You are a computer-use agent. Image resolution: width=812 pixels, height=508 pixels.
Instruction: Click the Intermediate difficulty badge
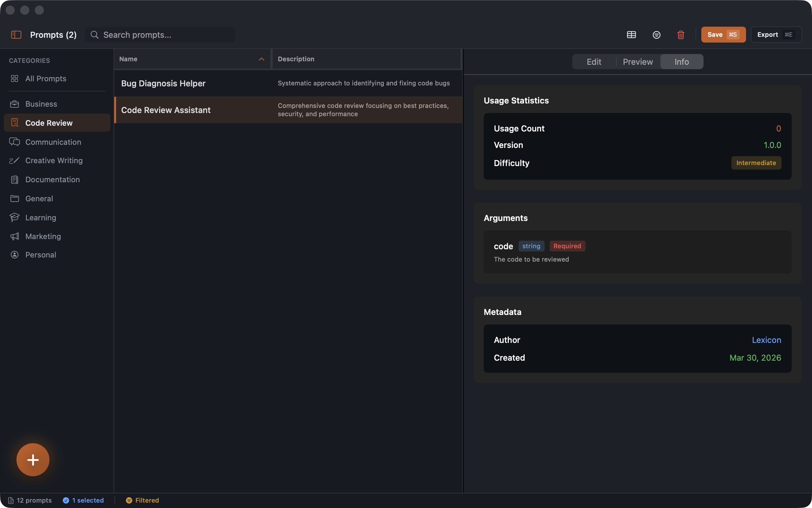click(756, 163)
